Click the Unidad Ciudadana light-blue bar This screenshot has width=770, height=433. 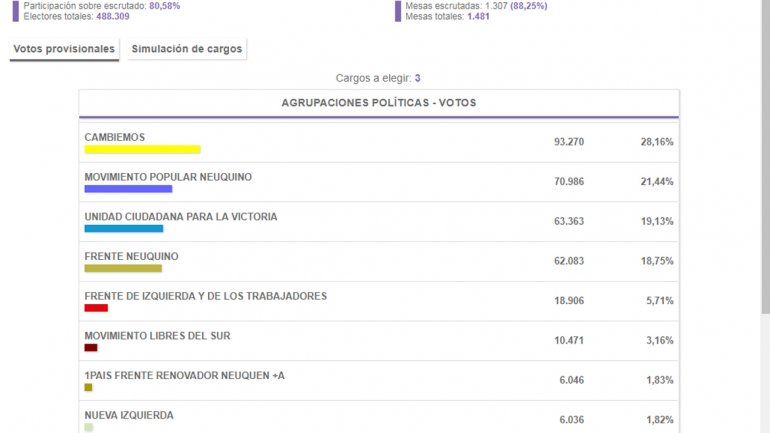123,229
